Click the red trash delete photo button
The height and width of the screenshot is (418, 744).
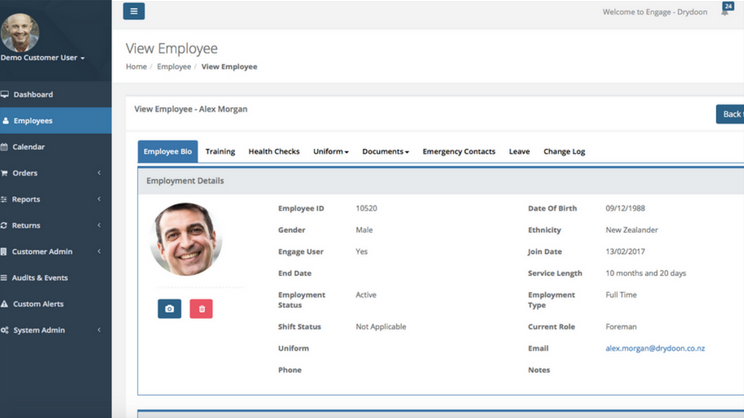click(x=201, y=309)
